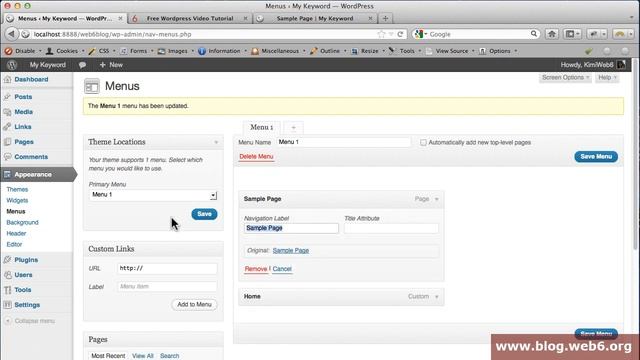Image resolution: width=640 pixels, height=360 pixels.
Task: Collapse the admin menu arrow icon
Action: 8,321
